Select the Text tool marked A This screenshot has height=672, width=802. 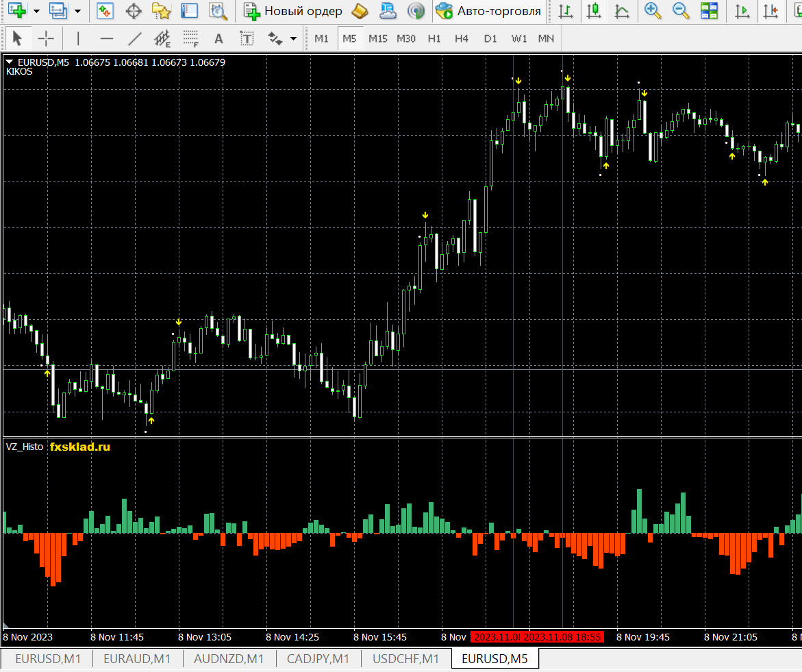tap(219, 38)
